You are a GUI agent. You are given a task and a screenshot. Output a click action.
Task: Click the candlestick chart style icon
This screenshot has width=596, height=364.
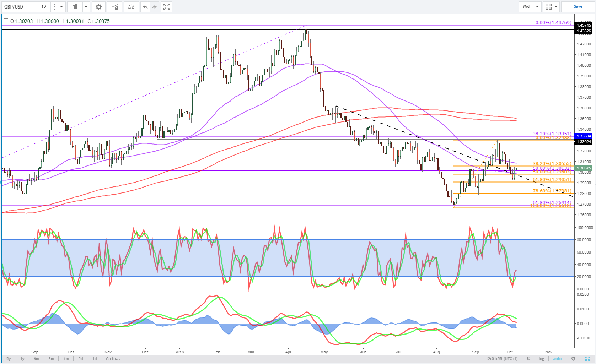pos(75,6)
